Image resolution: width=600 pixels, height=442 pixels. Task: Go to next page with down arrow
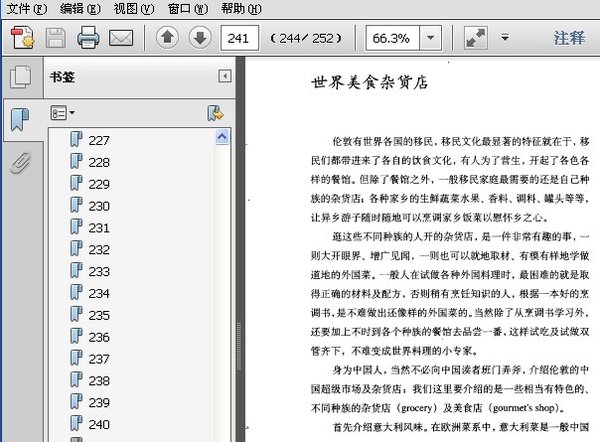(200, 38)
